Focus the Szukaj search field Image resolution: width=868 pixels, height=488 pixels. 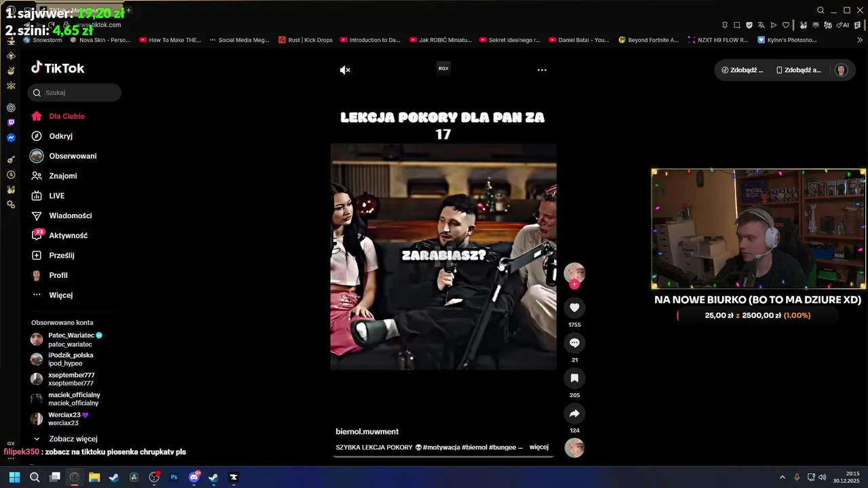click(x=75, y=93)
